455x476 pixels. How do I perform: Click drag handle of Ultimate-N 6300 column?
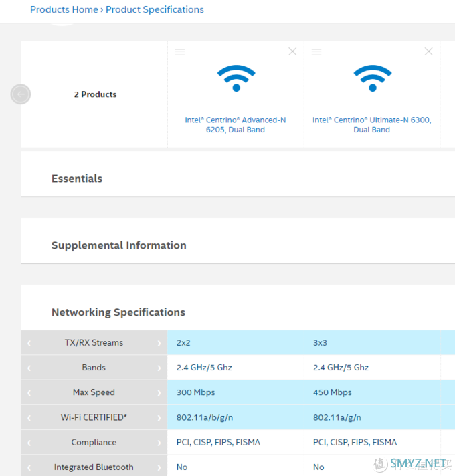point(316,52)
